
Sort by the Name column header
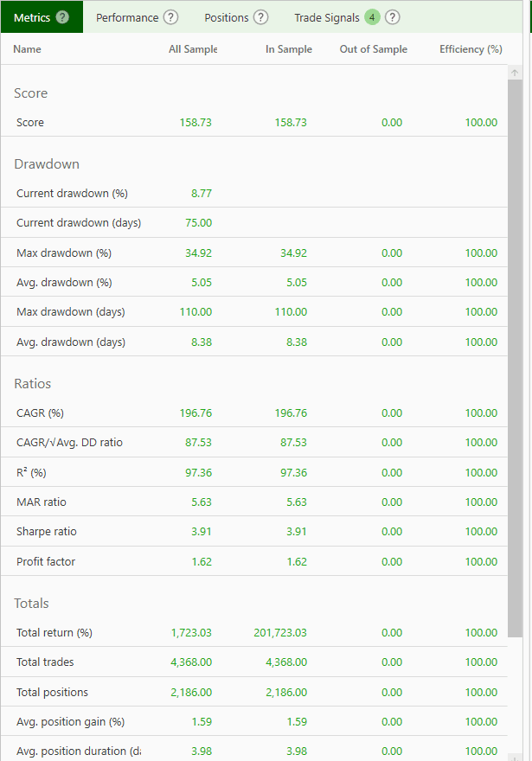pyautogui.click(x=27, y=49)
